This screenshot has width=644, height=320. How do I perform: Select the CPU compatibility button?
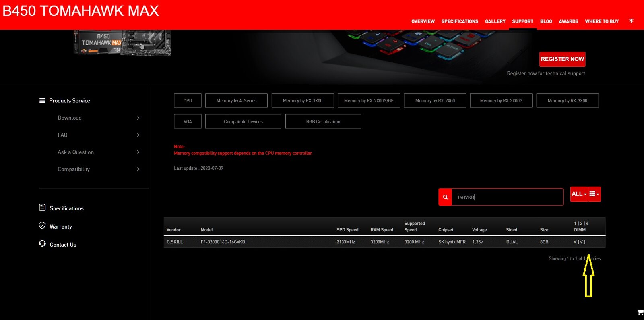click(188, 100)
